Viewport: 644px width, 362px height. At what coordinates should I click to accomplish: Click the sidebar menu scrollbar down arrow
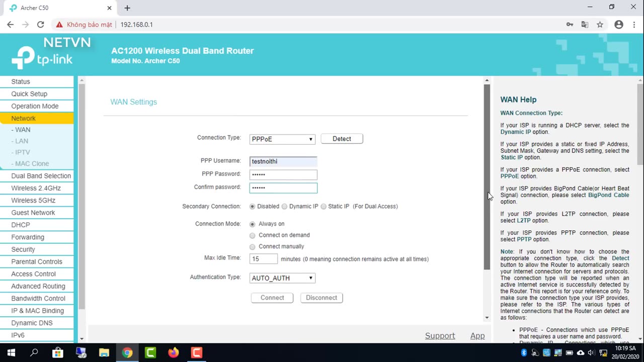click(x=82, y=339)
